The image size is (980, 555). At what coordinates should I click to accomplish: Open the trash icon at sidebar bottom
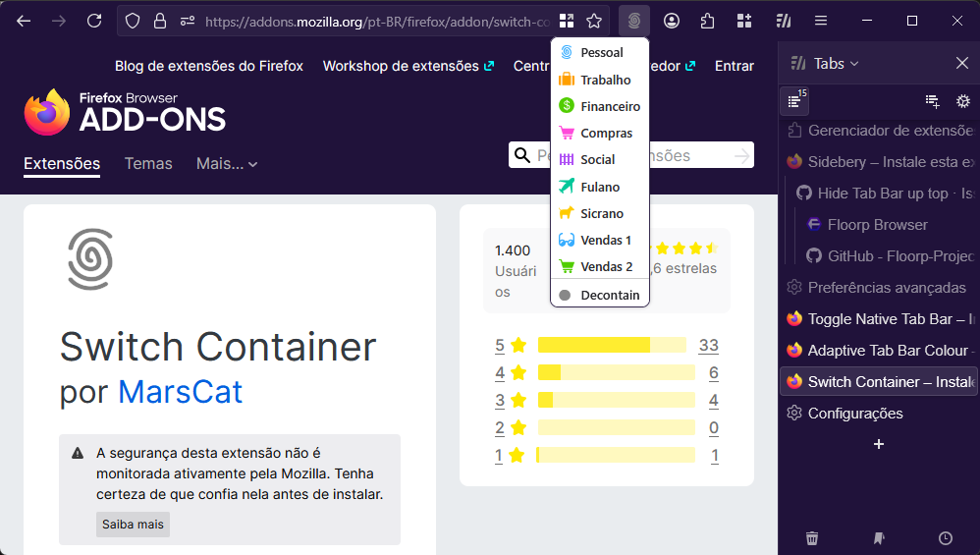click(812, 538)
